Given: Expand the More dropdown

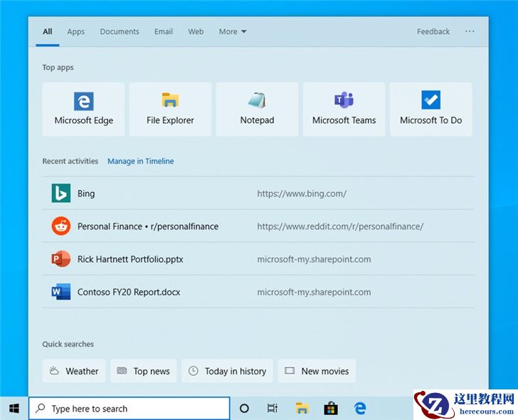Looking at the screenshot, I should point(233,32).
